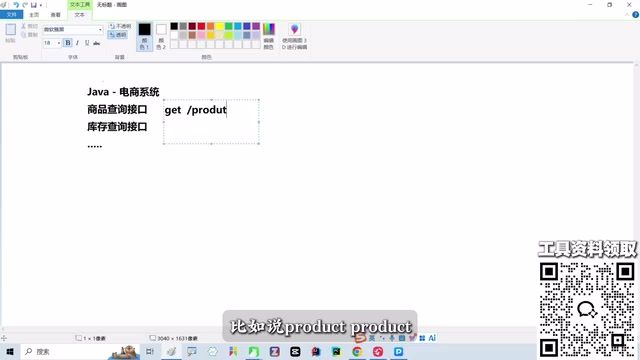Click the Paste clipboard button
Screen dimensions: 640x360
click(x=11, y=33)
